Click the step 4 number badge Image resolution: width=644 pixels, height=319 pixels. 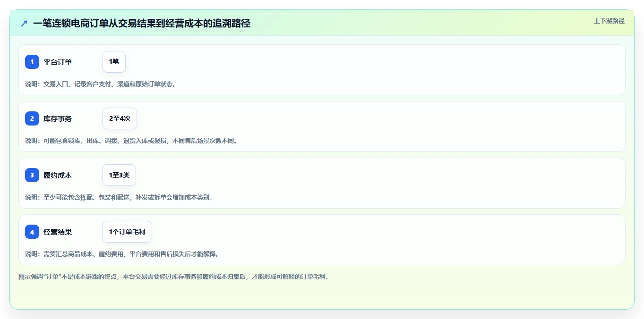tap(32, 232)
